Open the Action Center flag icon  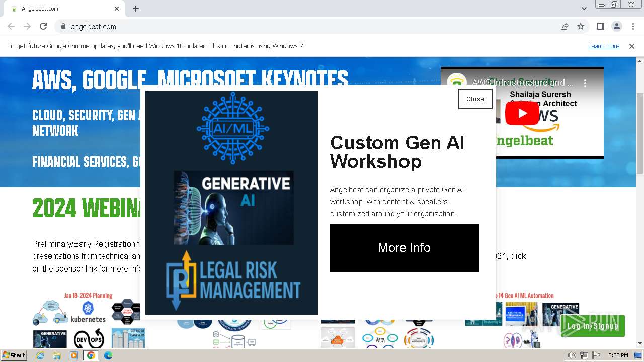(x=596, y=355)
